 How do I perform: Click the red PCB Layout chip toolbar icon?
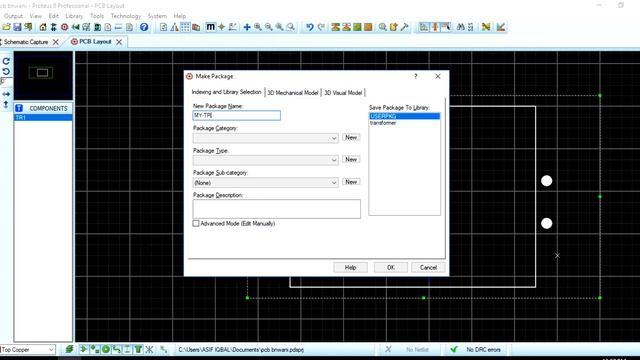64,27
